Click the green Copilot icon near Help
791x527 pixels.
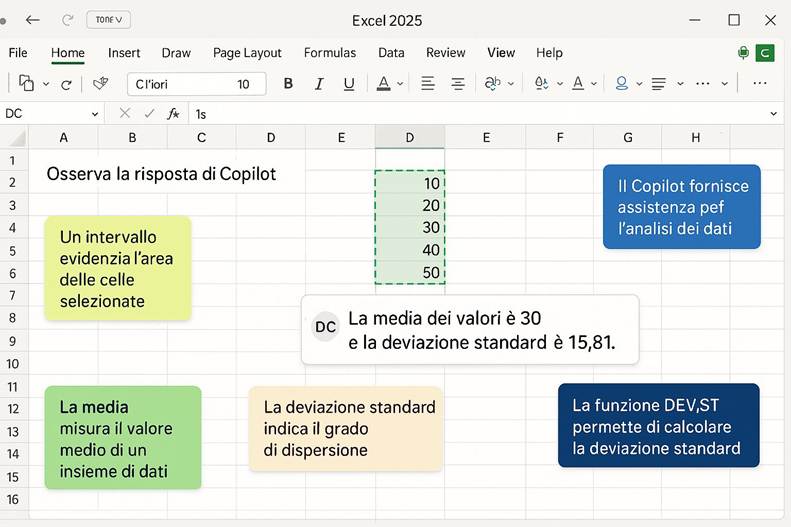click(x=743, y=52)
